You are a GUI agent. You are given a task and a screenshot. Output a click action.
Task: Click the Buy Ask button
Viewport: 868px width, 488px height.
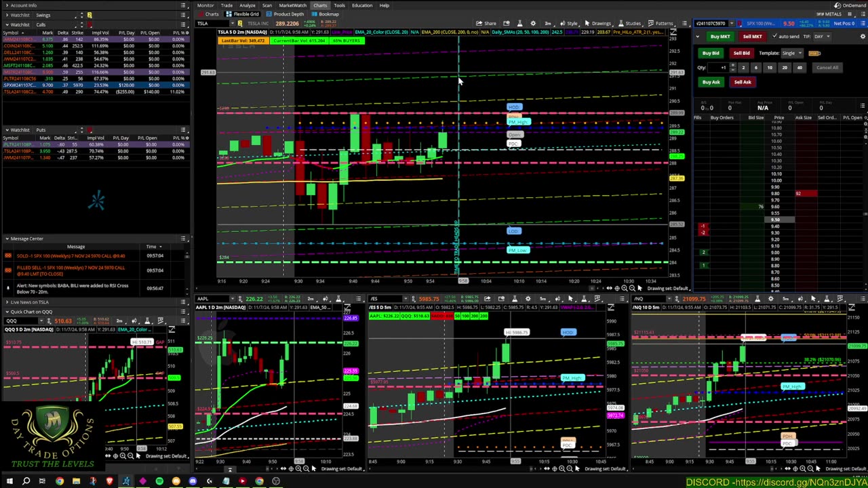(x=711, y=82)
